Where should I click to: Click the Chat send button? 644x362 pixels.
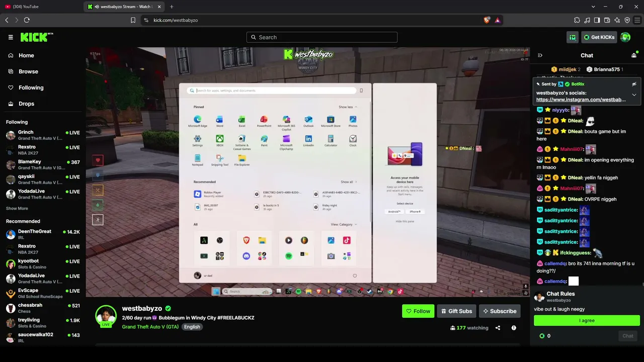tap(628, 336)
